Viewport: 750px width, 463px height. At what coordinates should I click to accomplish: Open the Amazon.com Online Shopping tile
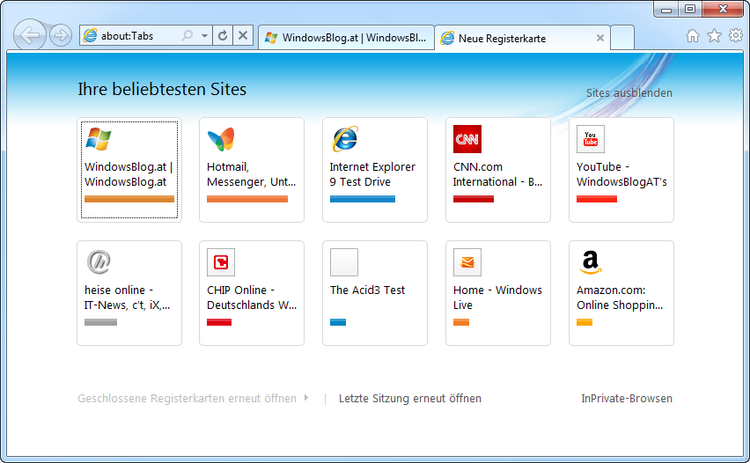[620, 292]
